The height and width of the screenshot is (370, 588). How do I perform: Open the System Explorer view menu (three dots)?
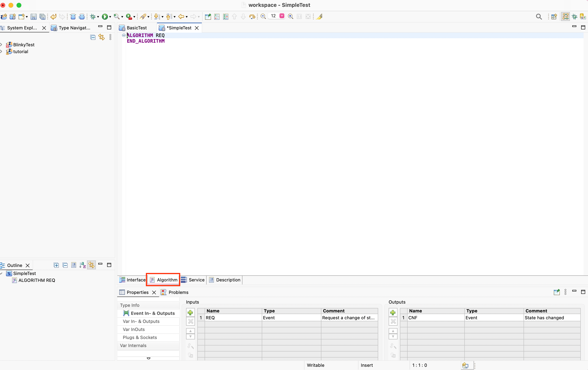[110, 37]
